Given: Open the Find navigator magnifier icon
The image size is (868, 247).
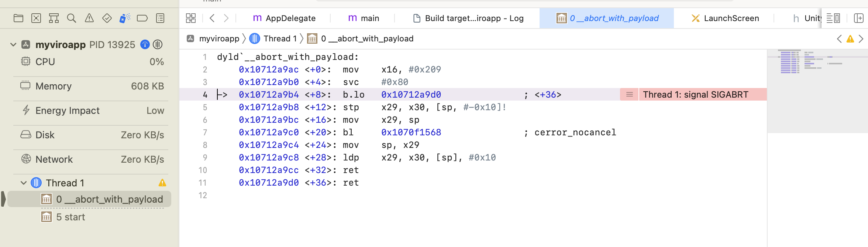Looking at the screenshot, I should [x=72, y=18].
